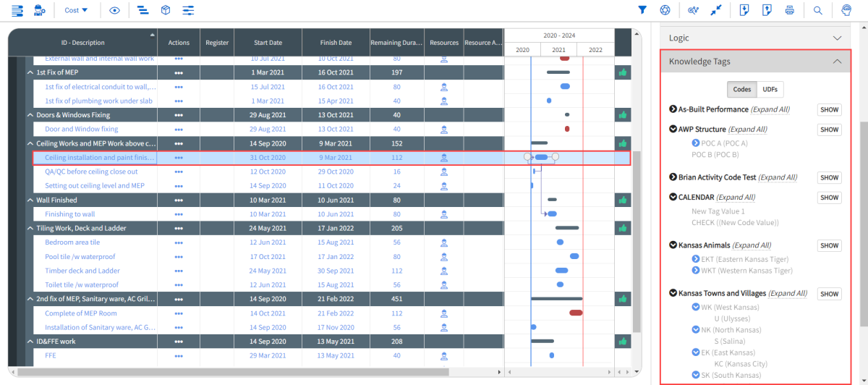Click resource person icon for Pool tile row
The width and height of the screenshot is (868, 385).
coord(444,256)
